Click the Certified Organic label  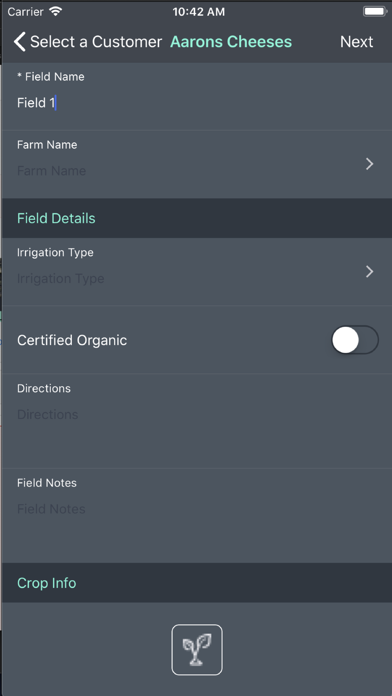pyautogui.click(x=72, y=340)
